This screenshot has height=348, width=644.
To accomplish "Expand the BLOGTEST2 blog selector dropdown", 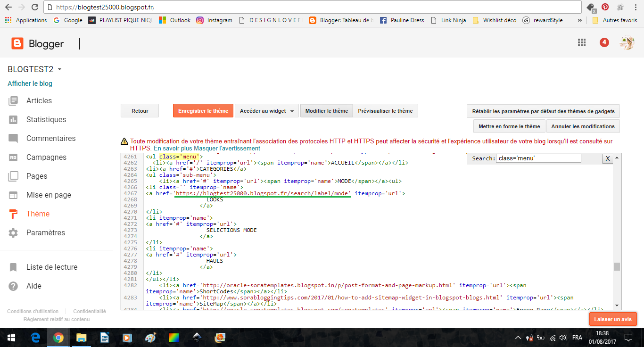I will click(x=59, y=70).
